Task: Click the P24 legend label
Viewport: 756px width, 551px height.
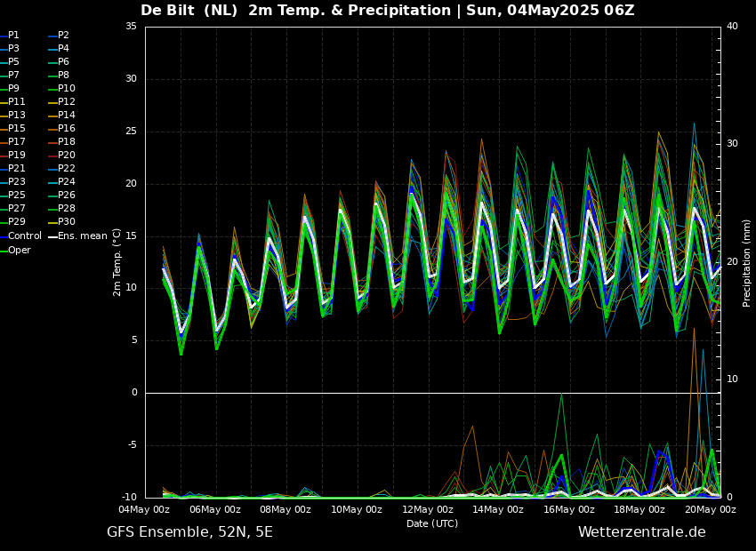Action: click(67, 182)
